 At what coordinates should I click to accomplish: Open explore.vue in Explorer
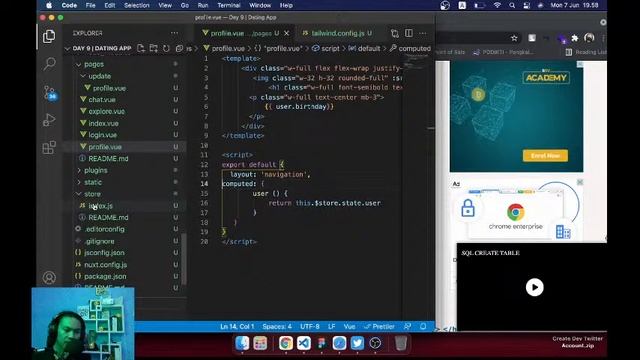pyautogui.click(x=107, y=111)
